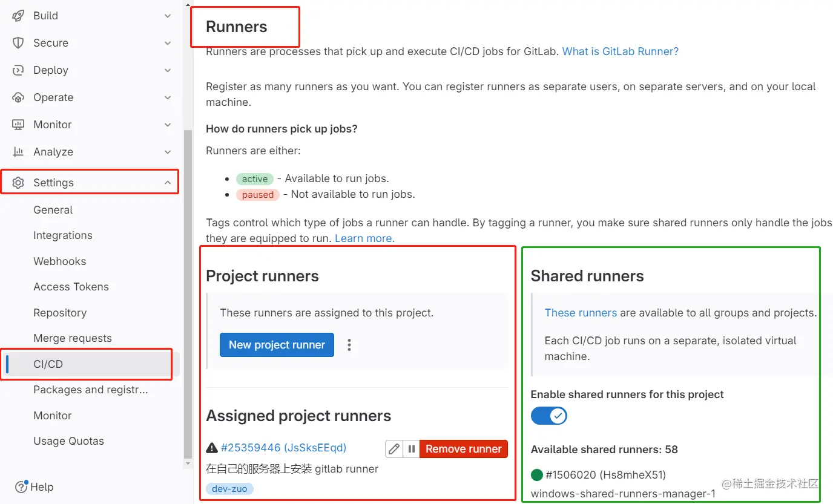Screen dimensions: 833x504
Task: Click the Operate cloud icon
Action: (x=18, y=97)
